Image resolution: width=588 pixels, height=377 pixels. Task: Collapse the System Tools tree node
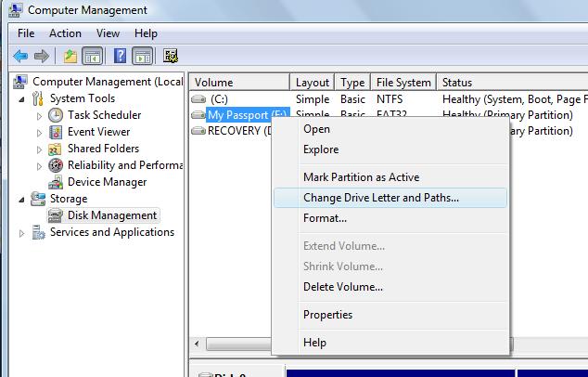(21, 99)
